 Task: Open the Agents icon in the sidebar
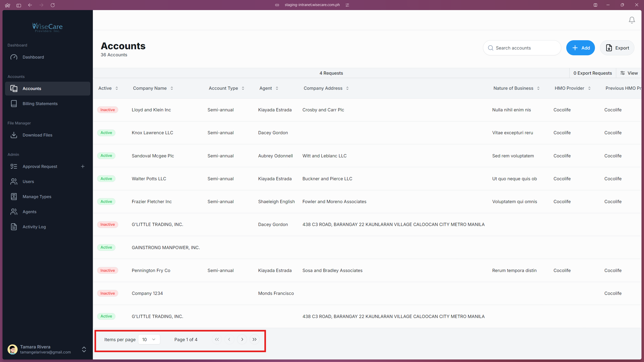pyautogui.click(x=14, y=211)
